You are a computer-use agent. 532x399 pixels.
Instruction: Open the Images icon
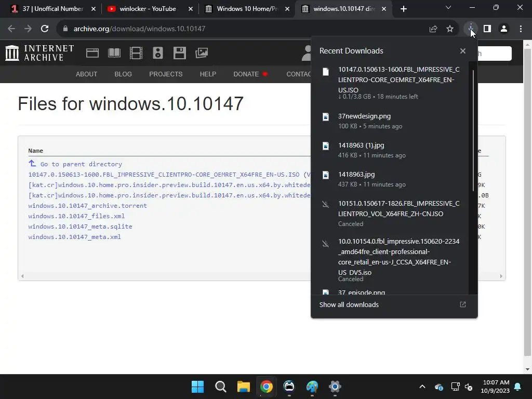(x=202, y=53)
